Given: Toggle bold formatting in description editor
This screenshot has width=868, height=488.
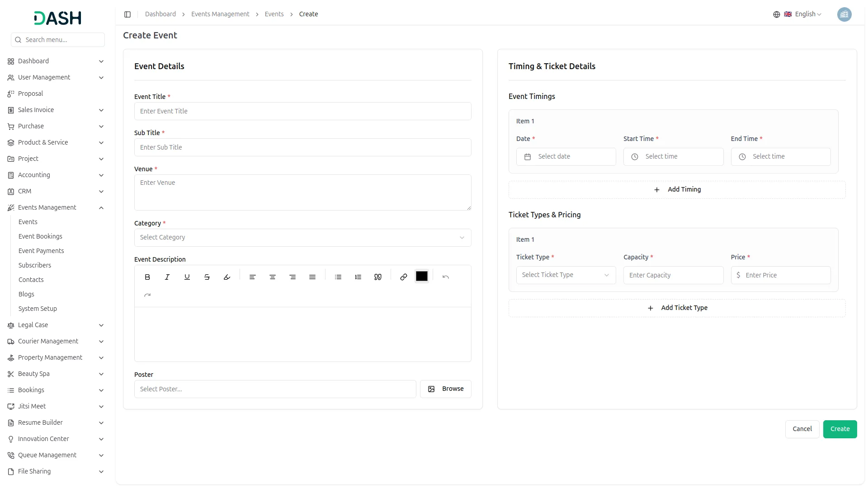Looking at the screenshot, I should click(147, 277).
